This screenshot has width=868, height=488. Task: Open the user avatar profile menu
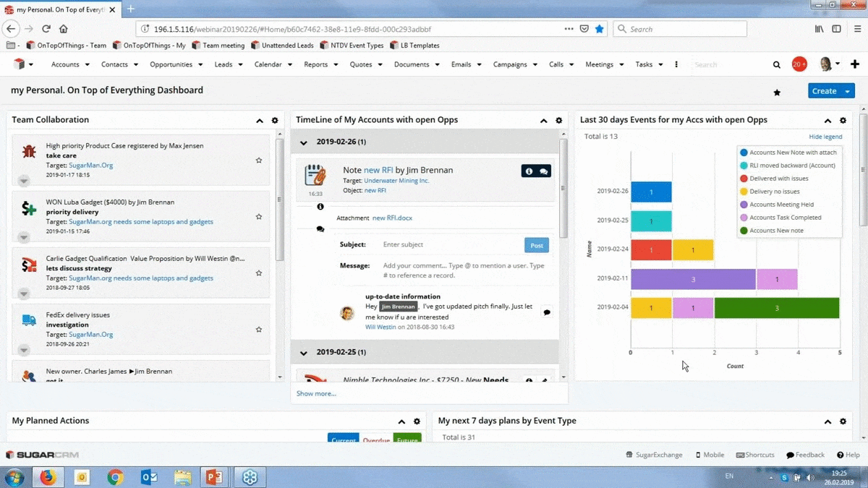tap(829, 64)
